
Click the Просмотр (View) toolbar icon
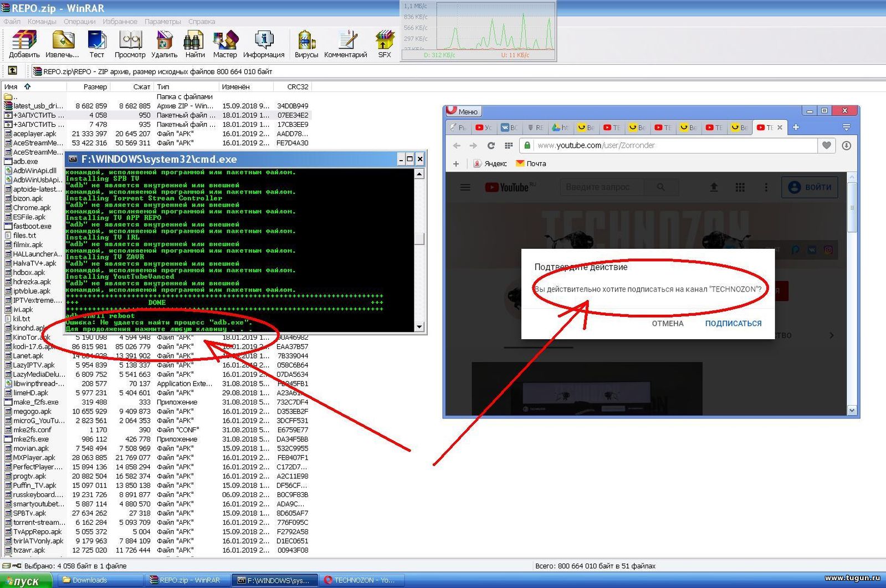130,44
